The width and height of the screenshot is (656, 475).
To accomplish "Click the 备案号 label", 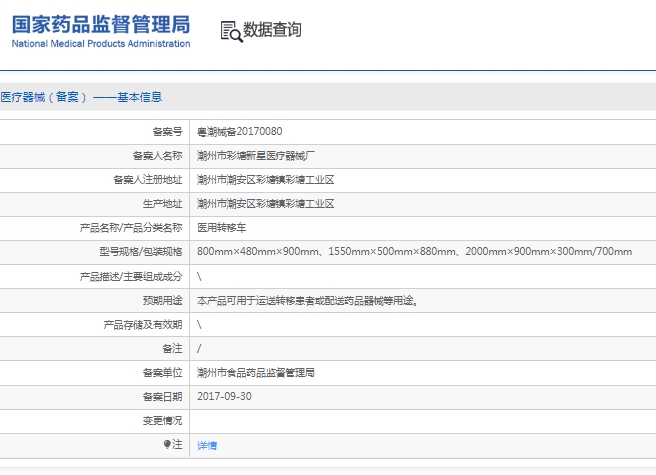I will [167, 132].
